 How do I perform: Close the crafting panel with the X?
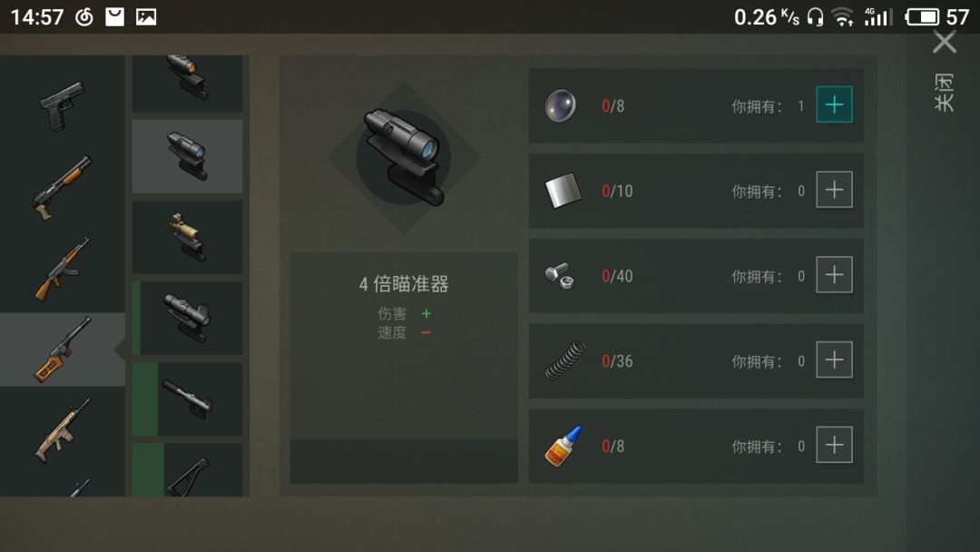point(945,43)
